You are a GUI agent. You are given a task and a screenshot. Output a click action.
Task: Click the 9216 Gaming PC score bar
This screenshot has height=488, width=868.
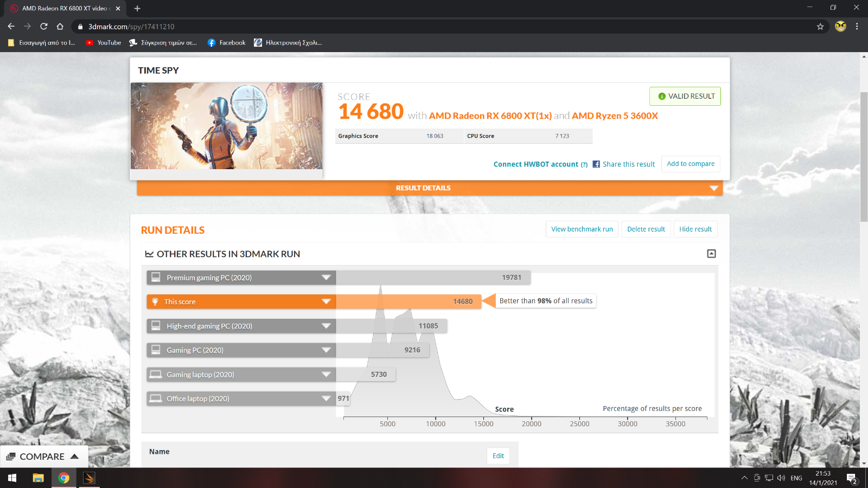[382, 350]
